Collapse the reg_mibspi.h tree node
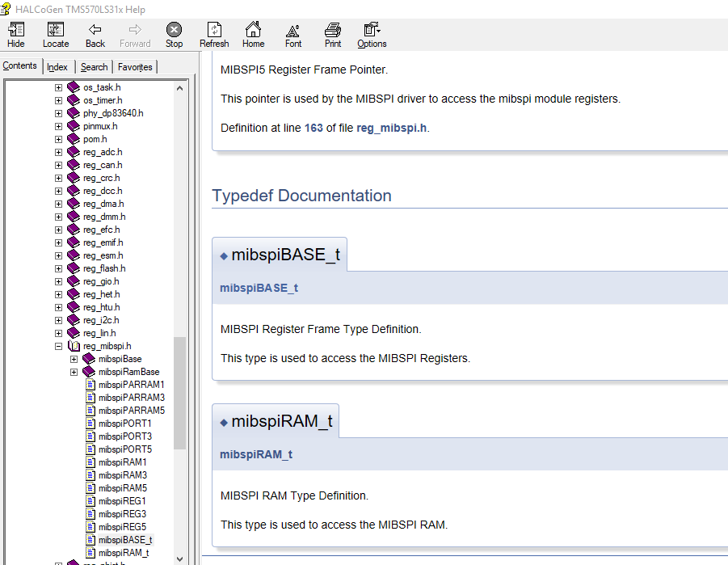Image resolution: width=728 pixels, height=565 pixels. click(x=58, y=346)
